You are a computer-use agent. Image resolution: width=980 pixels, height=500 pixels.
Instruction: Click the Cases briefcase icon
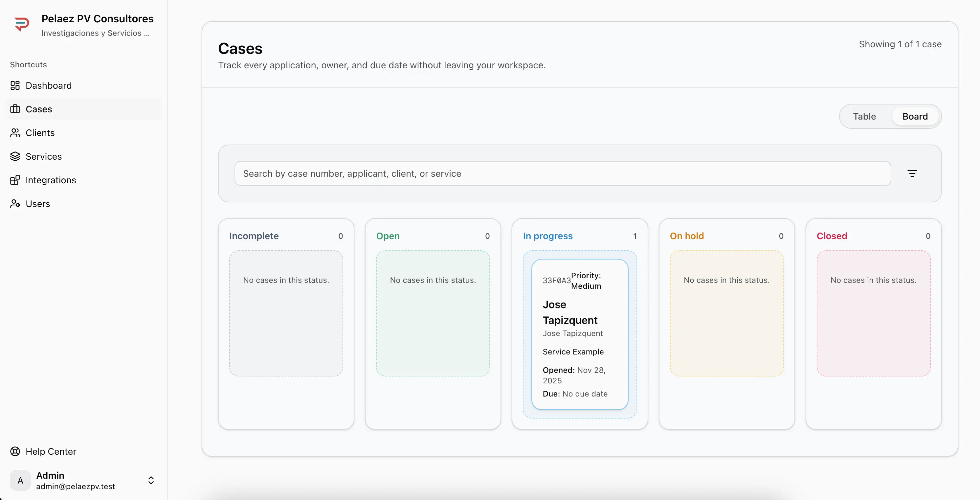click(x=14, y=109)
